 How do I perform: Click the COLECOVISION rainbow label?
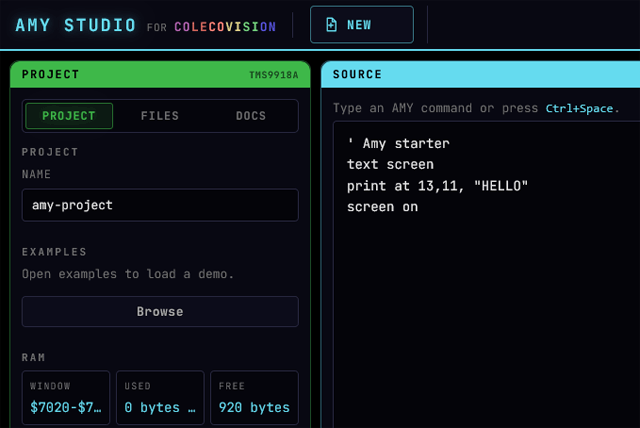coord(225,27)
